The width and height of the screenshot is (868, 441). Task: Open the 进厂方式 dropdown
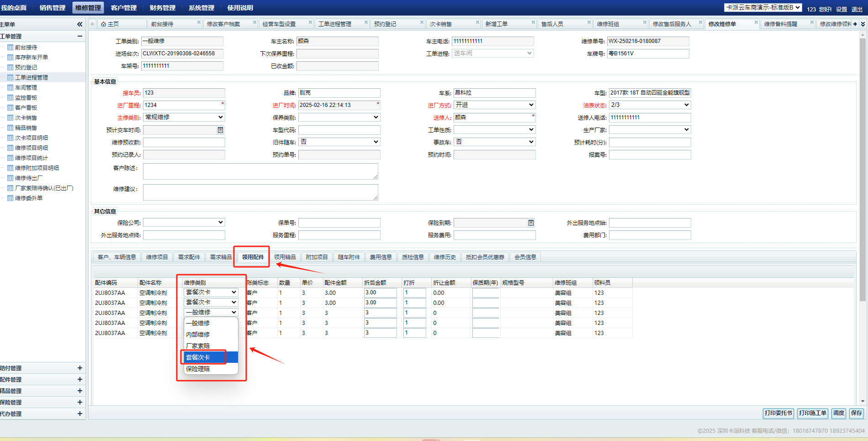[494, 105]
